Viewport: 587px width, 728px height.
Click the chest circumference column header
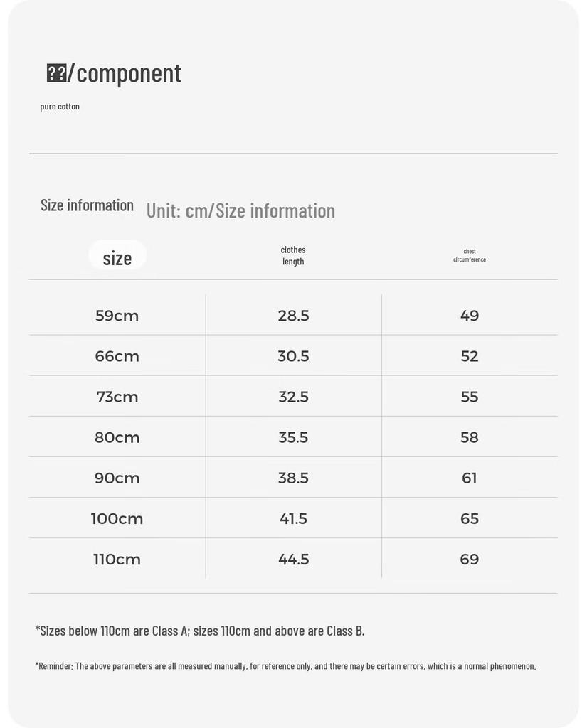470,255
